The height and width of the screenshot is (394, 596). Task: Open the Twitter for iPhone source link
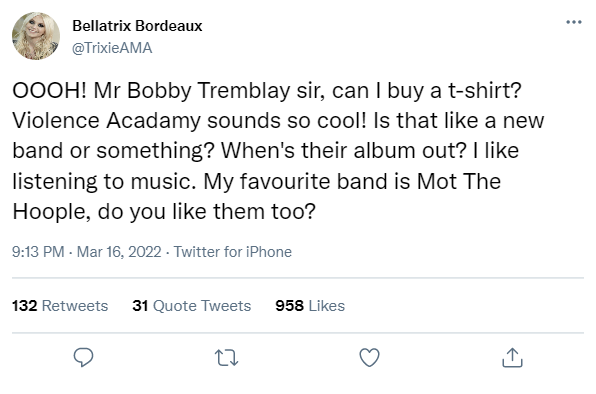[x=233, y=252]
